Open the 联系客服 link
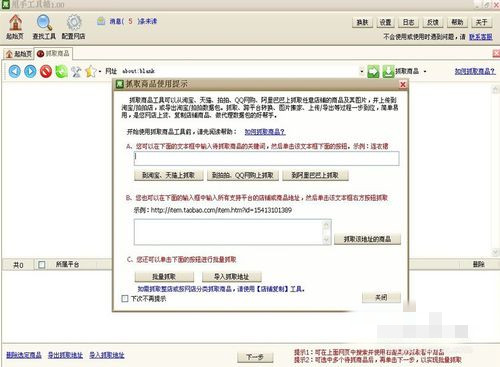Image resolution: width=500 pixels, height=367 pixels. [x=480, y=37]
